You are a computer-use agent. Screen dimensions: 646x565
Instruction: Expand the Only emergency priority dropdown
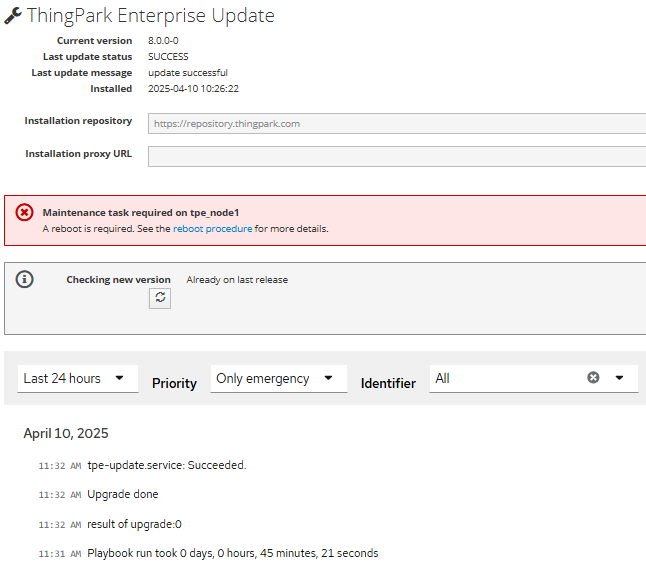[x=278, y=379]
